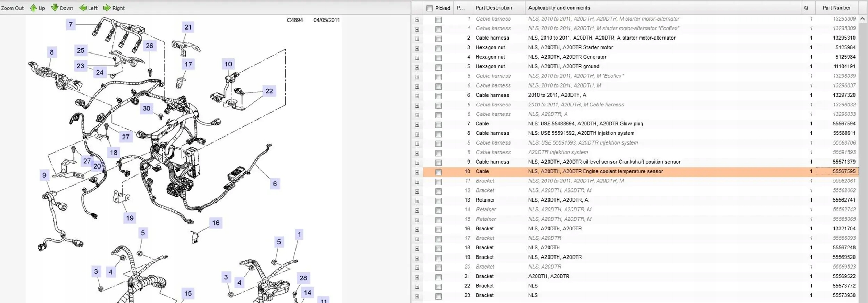Expand the highlighted row for part 55567595
The width and height of the screenshot is (868, 303).
(x=417, y=172)
